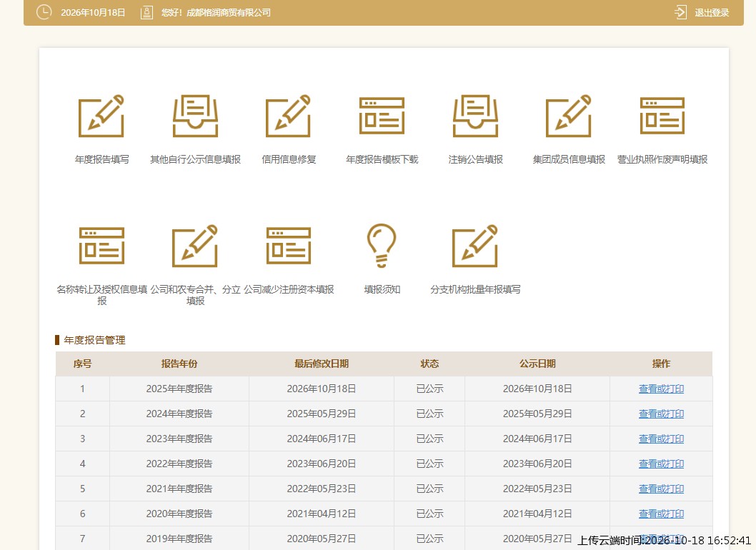756x550 pixels.
Task: View or print the 2023年年度报告
Action: click(x=661, y=439)
